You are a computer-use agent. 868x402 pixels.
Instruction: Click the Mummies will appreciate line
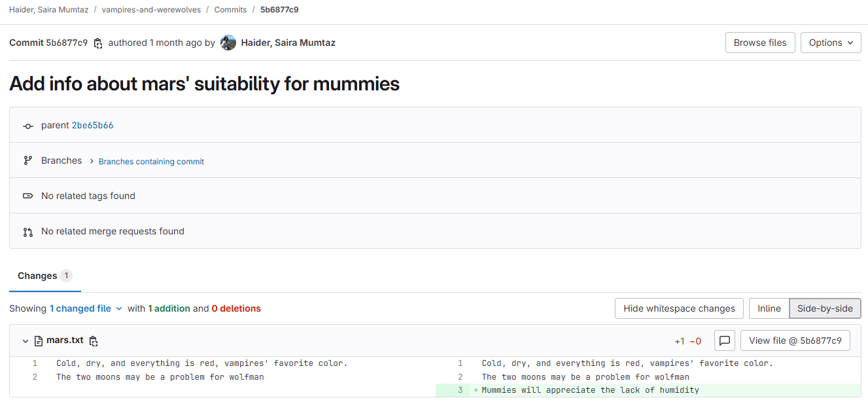click(x=591, y=390)
